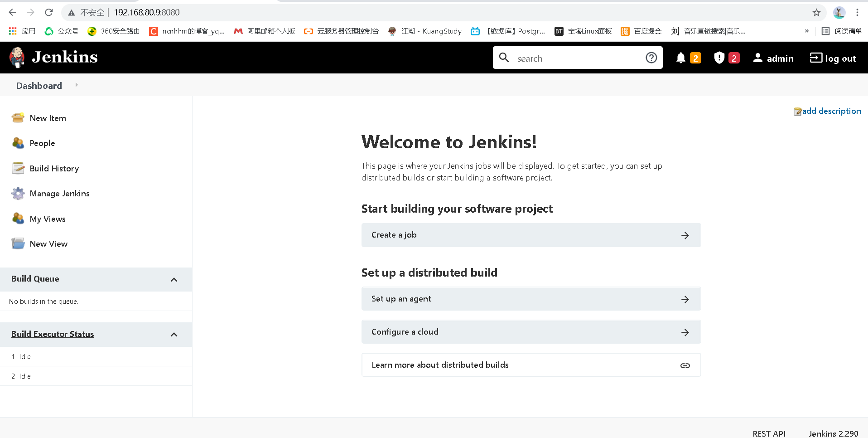Open the 阿里邮箱个人版 bookmark
868x438 pixels.
click(x=264, y=31)
